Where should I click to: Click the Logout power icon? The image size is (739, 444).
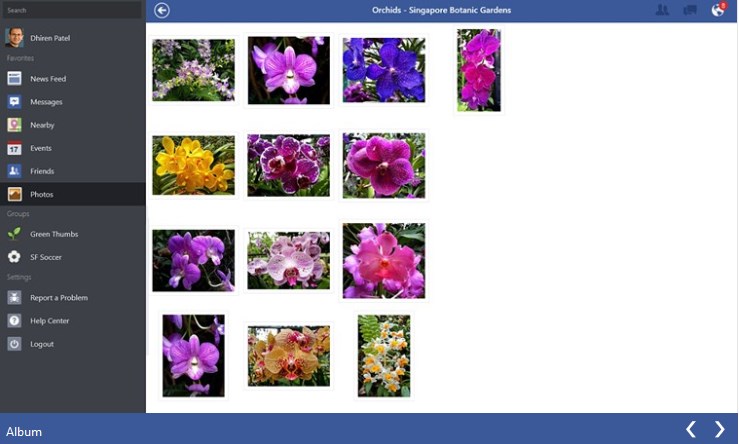(x=14, y=344)
